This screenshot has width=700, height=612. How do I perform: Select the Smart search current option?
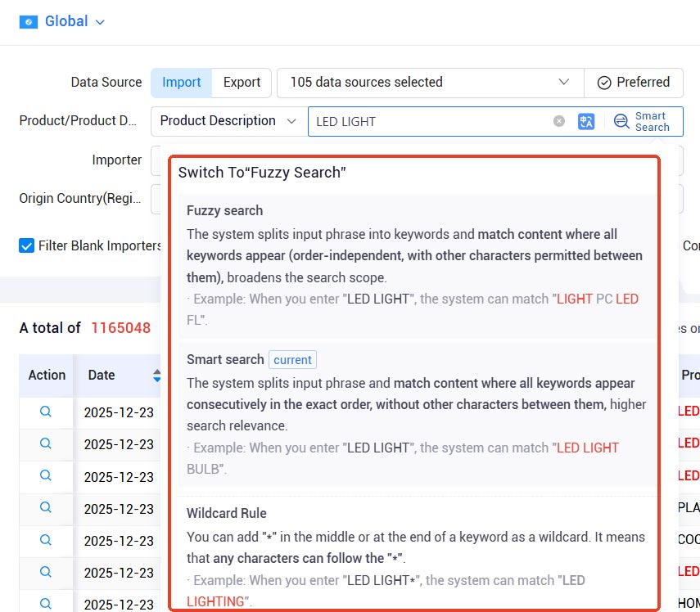(x=417, y=414)
